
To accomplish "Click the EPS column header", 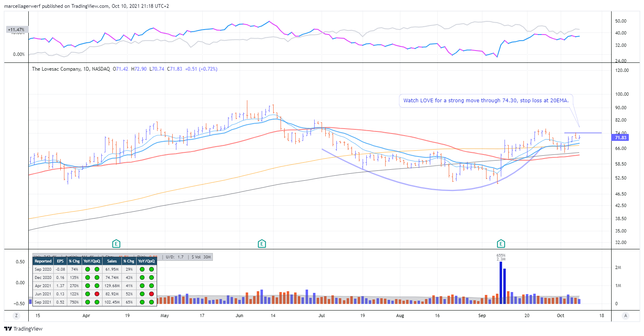I will coord(60,261).
